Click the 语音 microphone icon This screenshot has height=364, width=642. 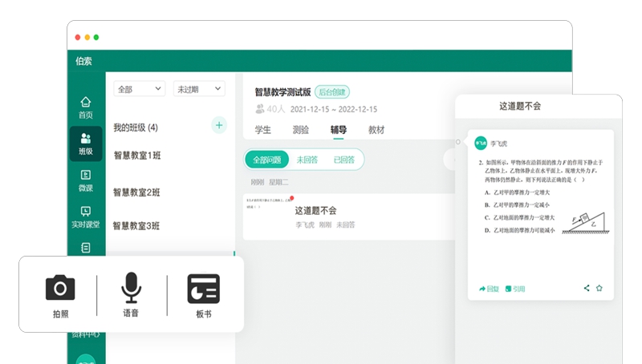[131, 289]
